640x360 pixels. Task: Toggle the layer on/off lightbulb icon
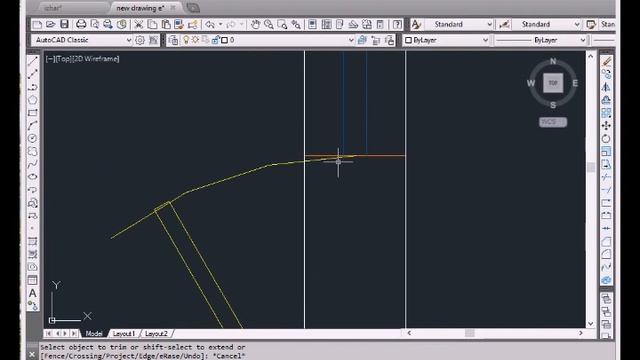[186, 40]
